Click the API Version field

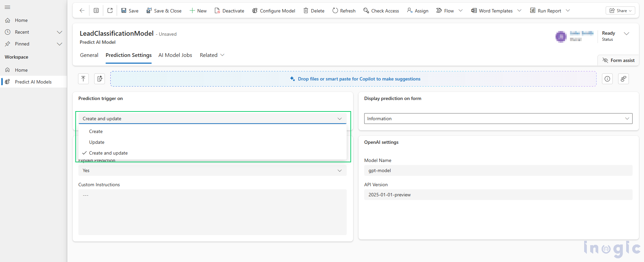[498, 195]
